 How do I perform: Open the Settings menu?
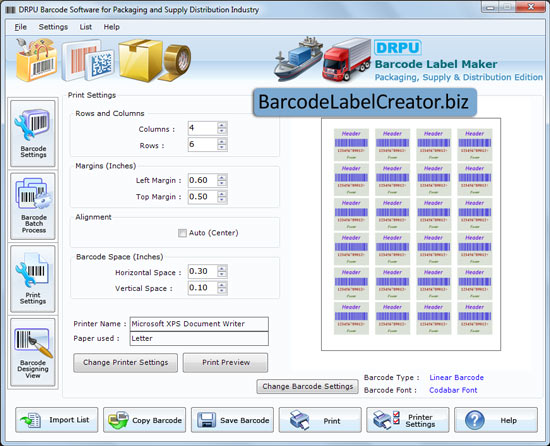tap(53, 27)
